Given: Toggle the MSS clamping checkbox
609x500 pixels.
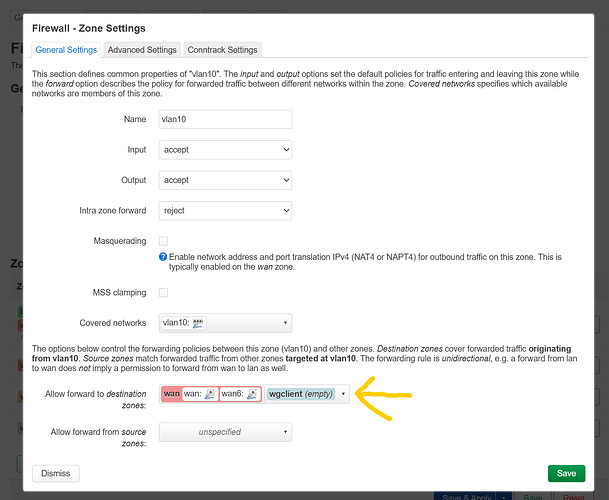Looking at the screenshot, I should pos(164,292).
